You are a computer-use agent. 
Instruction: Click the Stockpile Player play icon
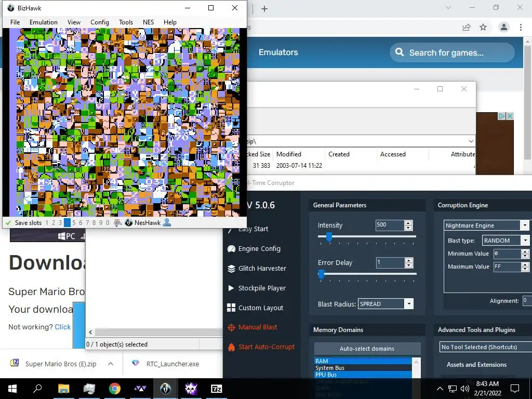[231, 288]
